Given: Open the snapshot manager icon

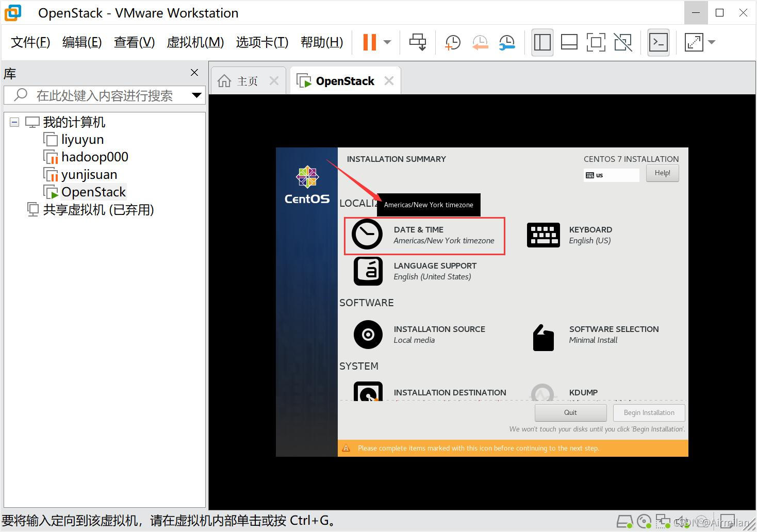Looking at the screenshot, I should 507,42.
